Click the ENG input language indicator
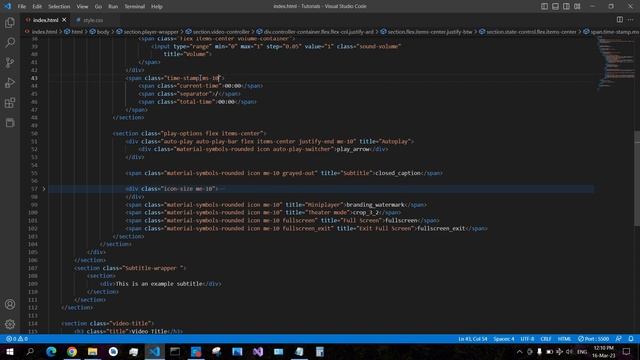 click(582, 351)
